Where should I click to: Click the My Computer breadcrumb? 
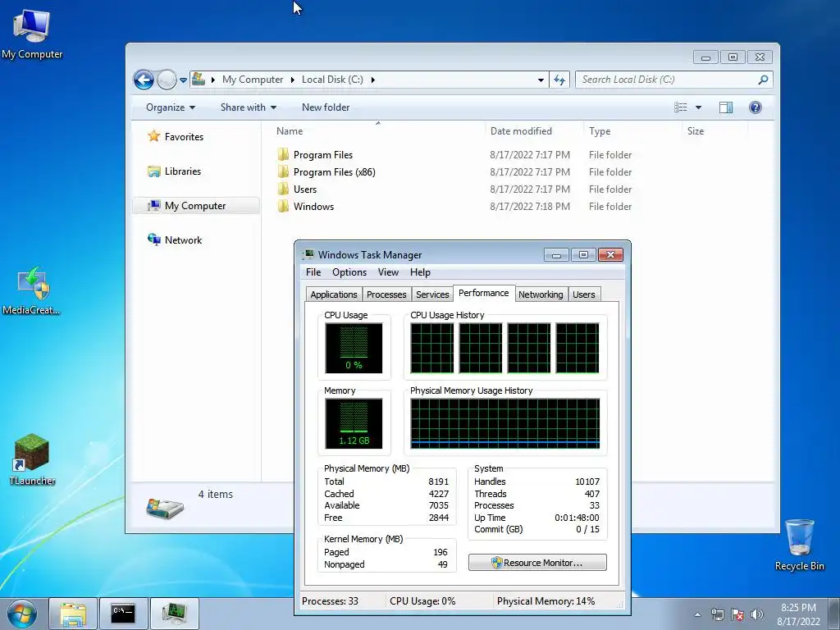[x=253, y=80]
